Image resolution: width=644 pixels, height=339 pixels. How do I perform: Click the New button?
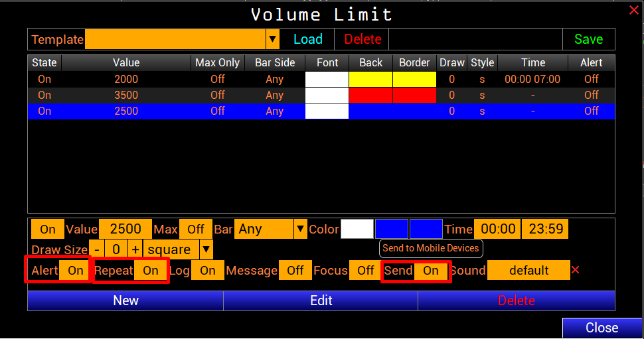coord(125,301)
